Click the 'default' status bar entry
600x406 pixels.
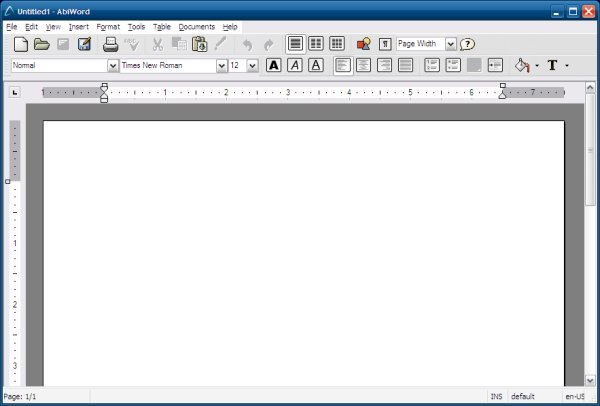point(523,396)
